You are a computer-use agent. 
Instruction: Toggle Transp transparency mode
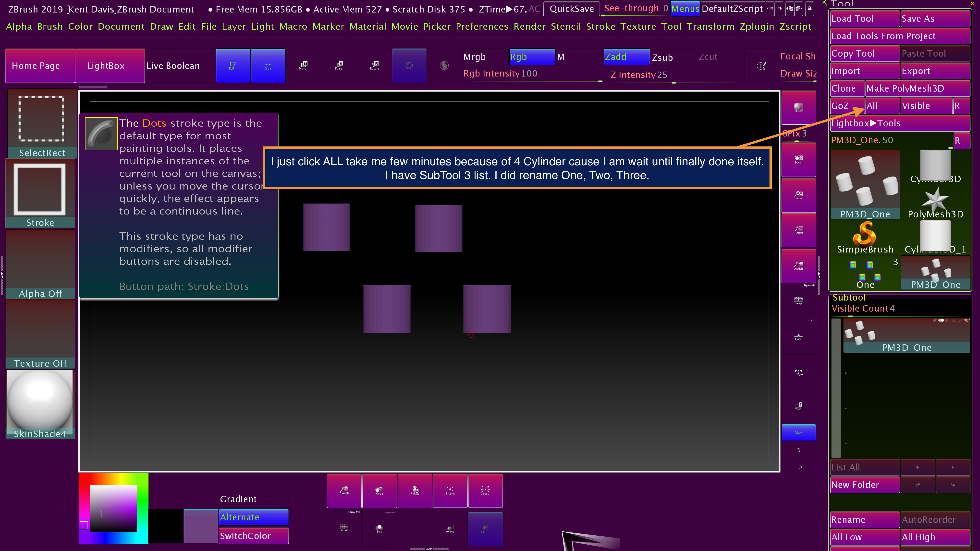click(x=450, y=528)
